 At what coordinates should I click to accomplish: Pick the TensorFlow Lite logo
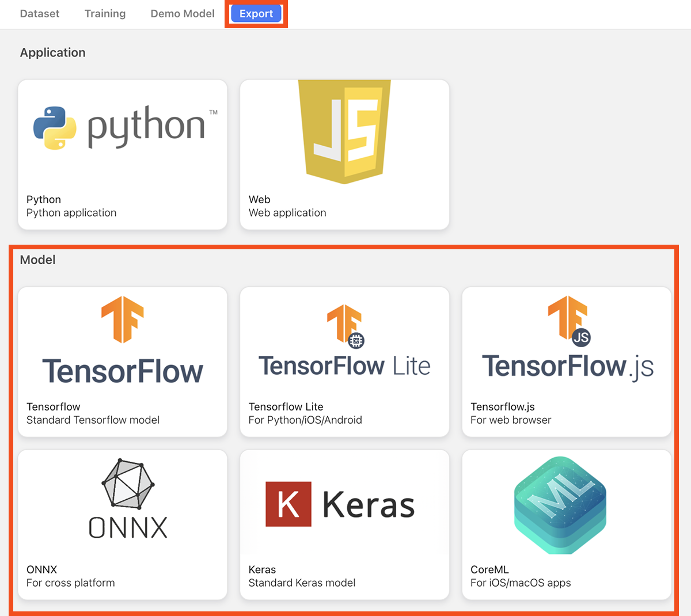[344, 341]
